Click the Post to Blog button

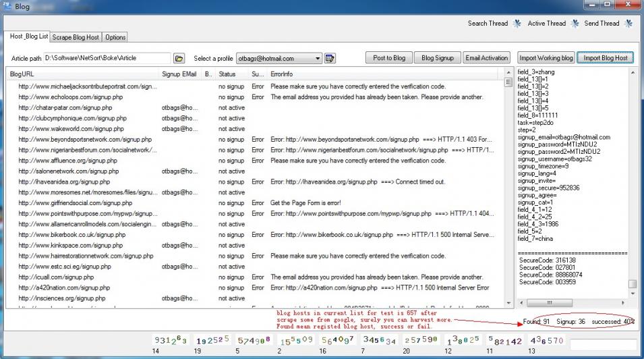(x=389, y=58)
